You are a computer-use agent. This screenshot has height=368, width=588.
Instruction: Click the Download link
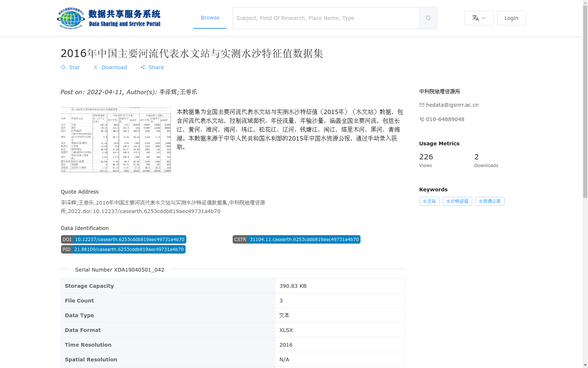point(110,67)
